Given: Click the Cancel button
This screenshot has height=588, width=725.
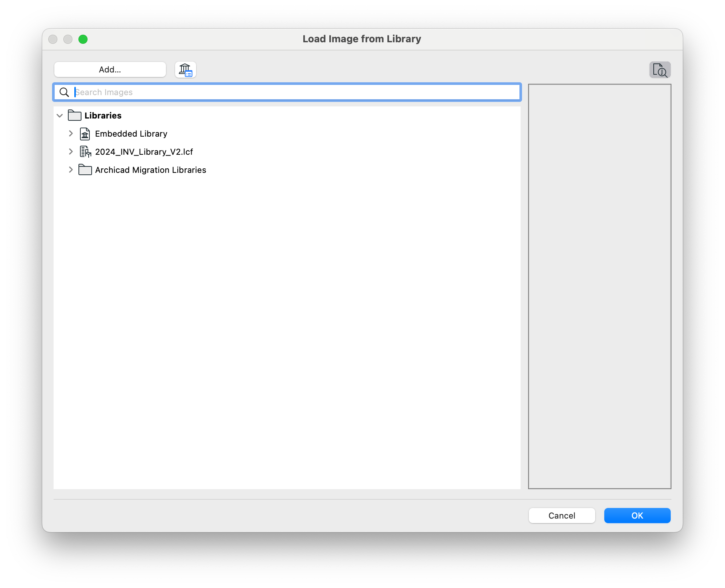Looking at the screenshot, I should pyautogui.click(x=561, y=516).
